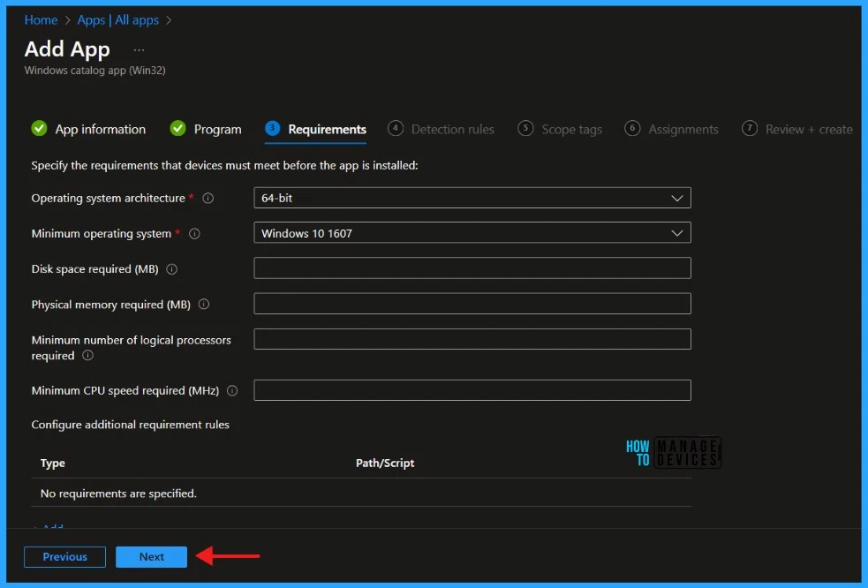Image resolution: width=868 pixels, height=588 pixels.
Task: Click the green checkmark for App information
Action: pyautogui.click(x=40, y=128)
